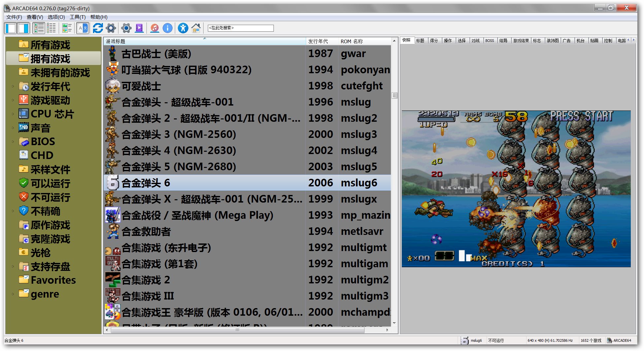
Task: Switch to small icon details view
Action: (x=51, y=28)
